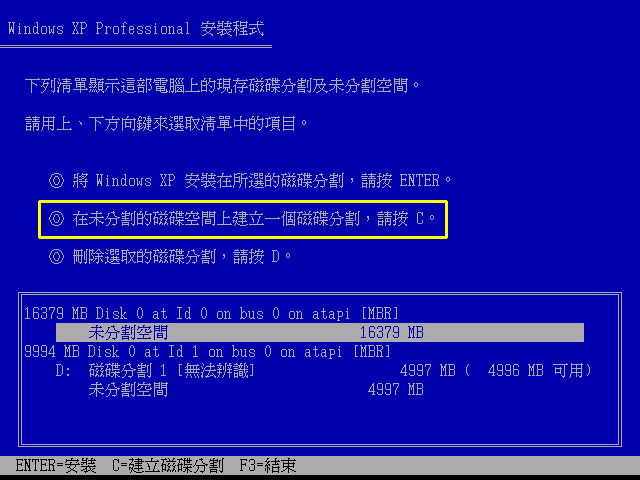Click C=建立磁碟分割 in the status bar
Image resolution: width=640 pixels, height=480 pixels.
click(168, 465)
